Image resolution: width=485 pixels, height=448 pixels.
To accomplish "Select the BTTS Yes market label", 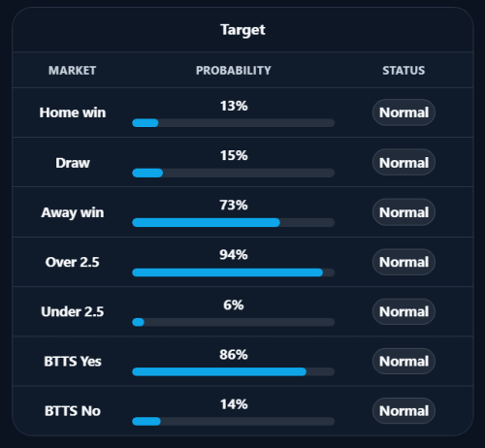I will coord(73,362).
